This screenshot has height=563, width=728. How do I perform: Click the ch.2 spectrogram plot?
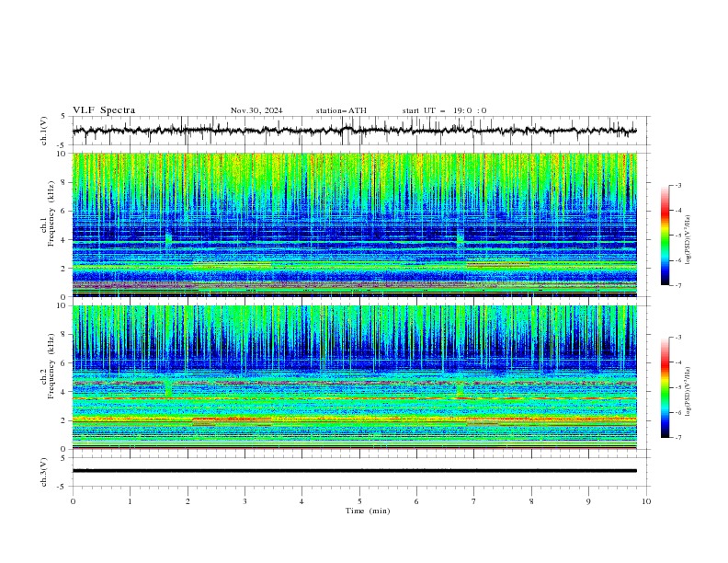coord(355,377)
